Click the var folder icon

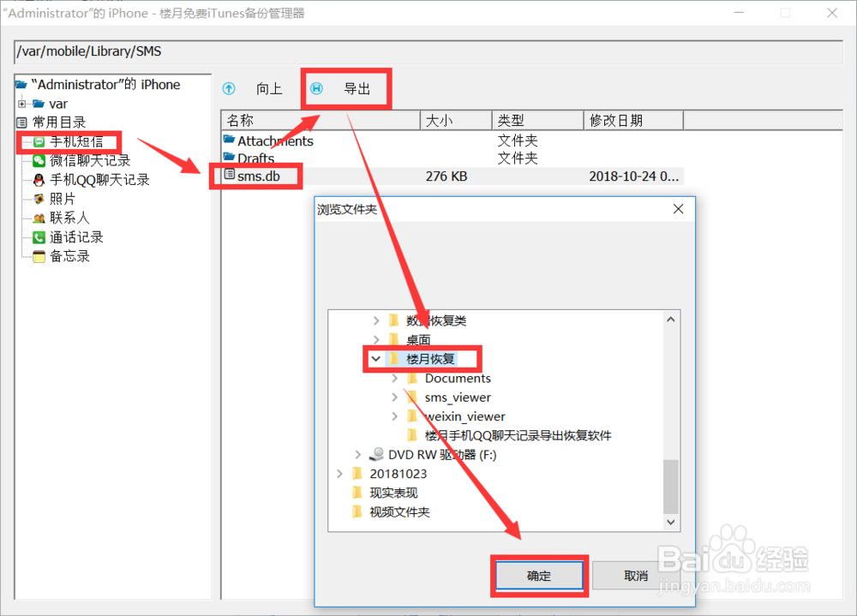click(x=39, y=104)
